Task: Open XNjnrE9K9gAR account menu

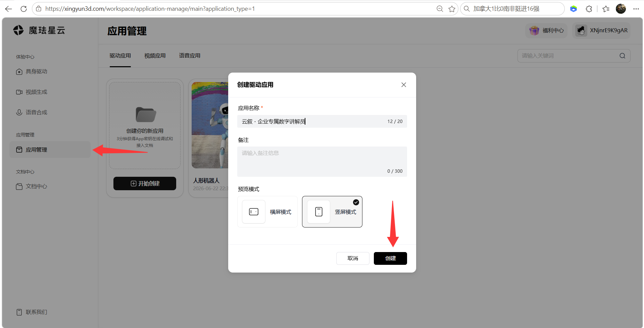Action: coord(602,30)
